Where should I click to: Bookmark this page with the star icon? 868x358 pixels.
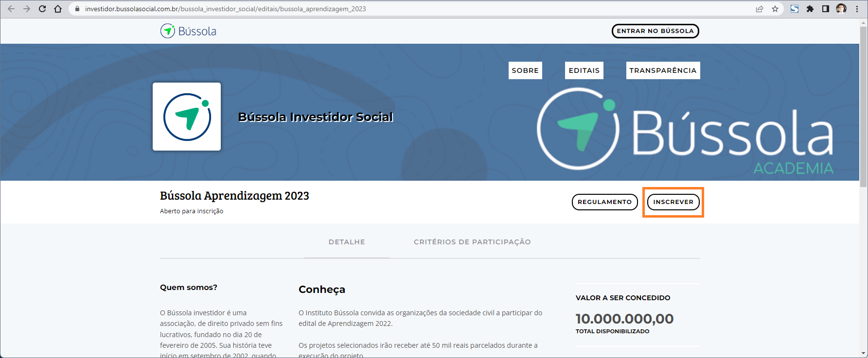775,9
